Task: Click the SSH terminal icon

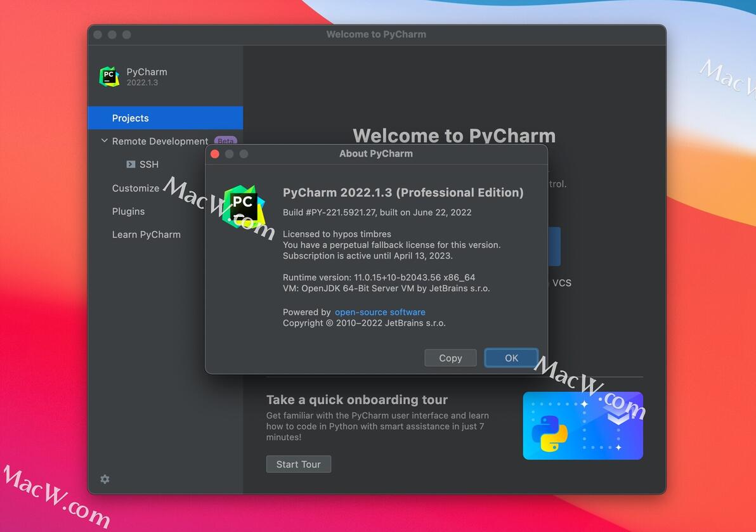Action: [131, 164]
